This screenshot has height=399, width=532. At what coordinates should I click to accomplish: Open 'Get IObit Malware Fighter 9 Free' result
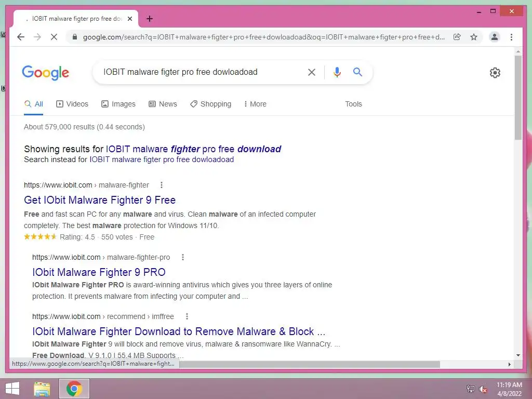point(100,200)
